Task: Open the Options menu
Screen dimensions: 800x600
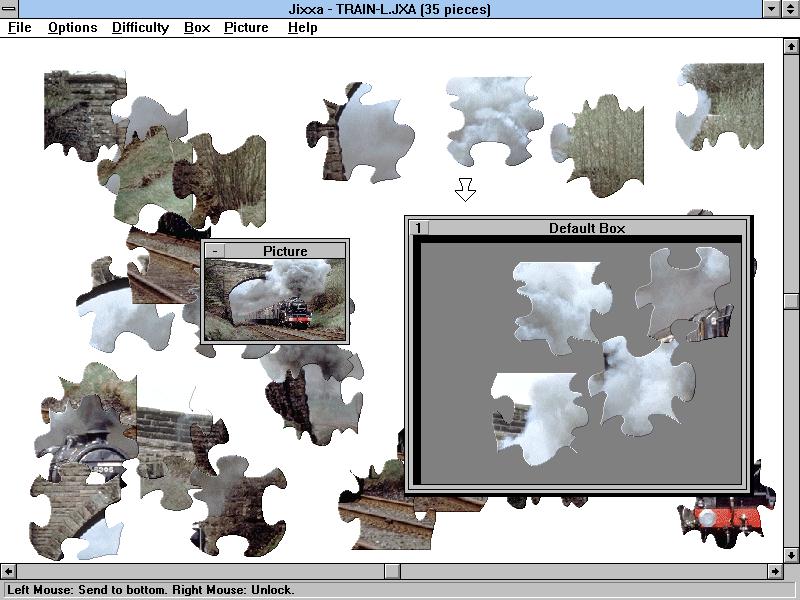Action: pyautogui.click(x=72, y=28)
